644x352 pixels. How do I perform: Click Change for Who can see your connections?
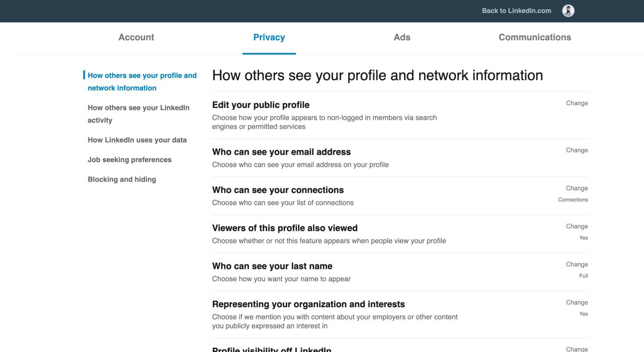point(577,188)
